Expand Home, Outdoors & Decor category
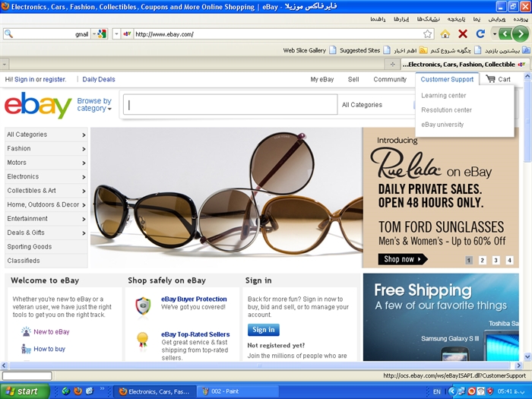The height and width of the screenshot is (399, 532). point(46,204)
